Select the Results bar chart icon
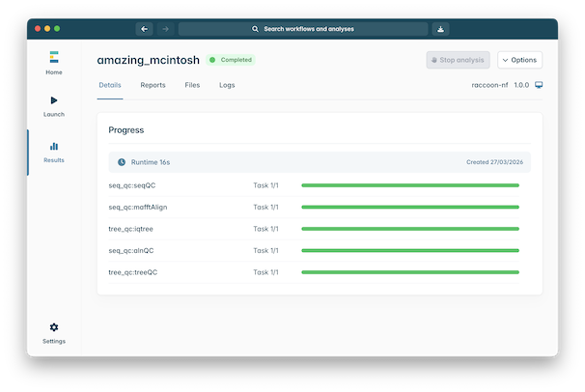585x392 pixels. coord(53,147)
